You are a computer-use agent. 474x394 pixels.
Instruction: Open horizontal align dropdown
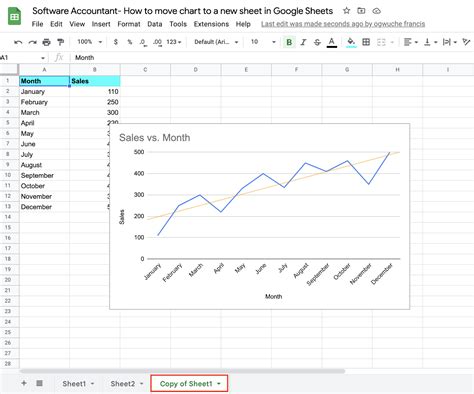(411, 42)
